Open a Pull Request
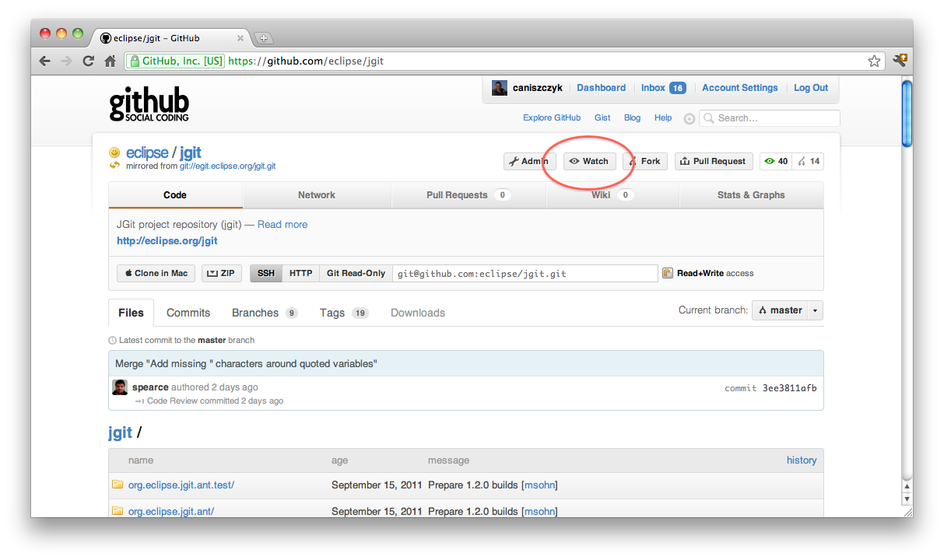 [x=713, y=161]
